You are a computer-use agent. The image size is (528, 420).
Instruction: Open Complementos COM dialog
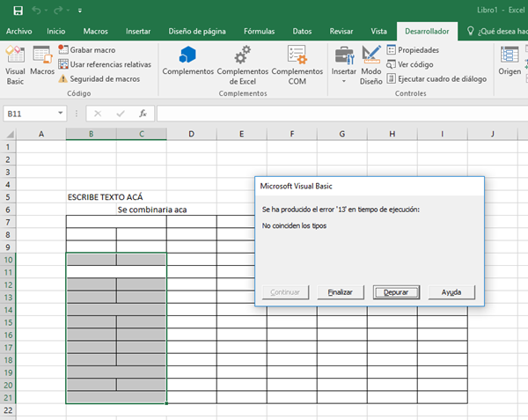[297, 63]
